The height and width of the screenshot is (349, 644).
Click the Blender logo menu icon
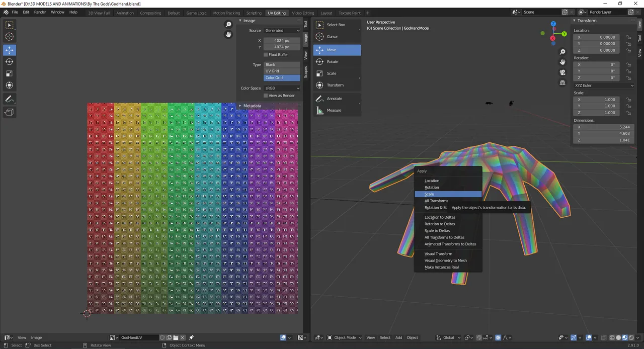(x=6, y=12)
